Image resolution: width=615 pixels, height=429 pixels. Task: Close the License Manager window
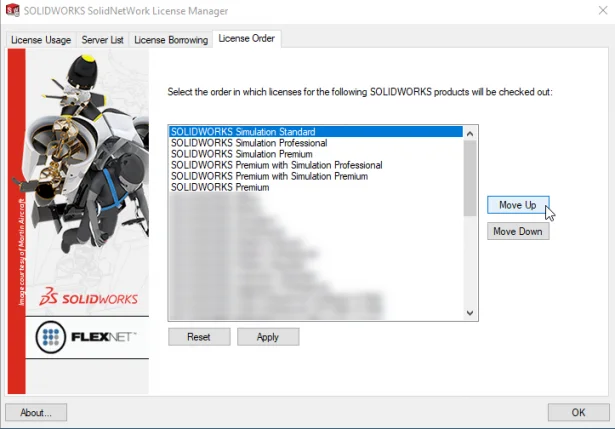click(x=603, y=11)
